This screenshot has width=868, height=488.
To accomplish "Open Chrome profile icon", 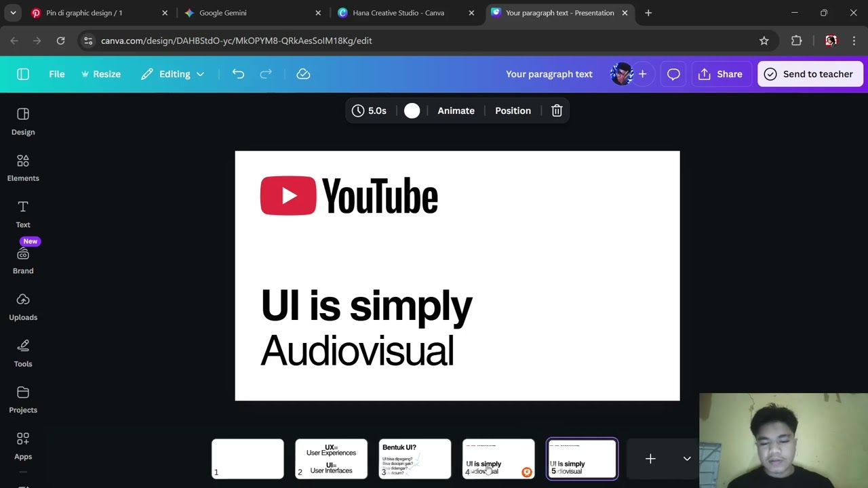I will pos(831,41).
